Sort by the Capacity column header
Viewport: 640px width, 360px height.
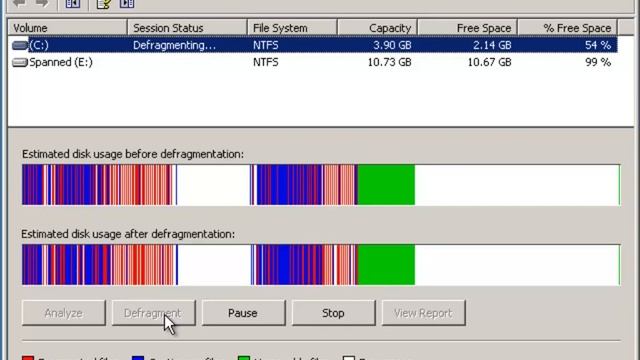[377, 28]
